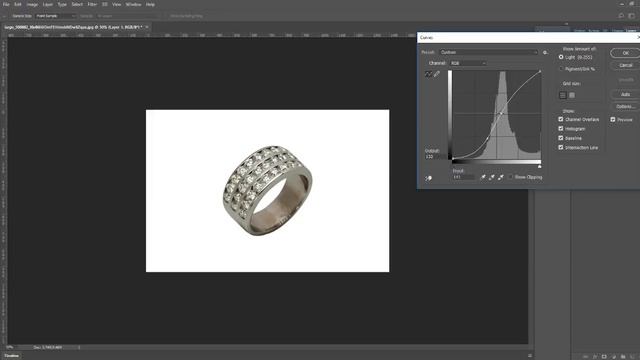Click the link layers icon
This screenshot has height=360, width=640.
[x=585, y=357]
